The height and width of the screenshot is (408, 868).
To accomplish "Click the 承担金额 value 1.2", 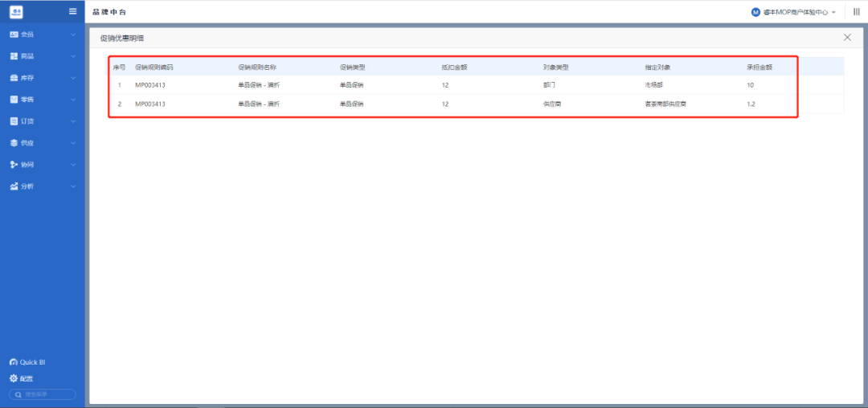I will coord(751,104).
